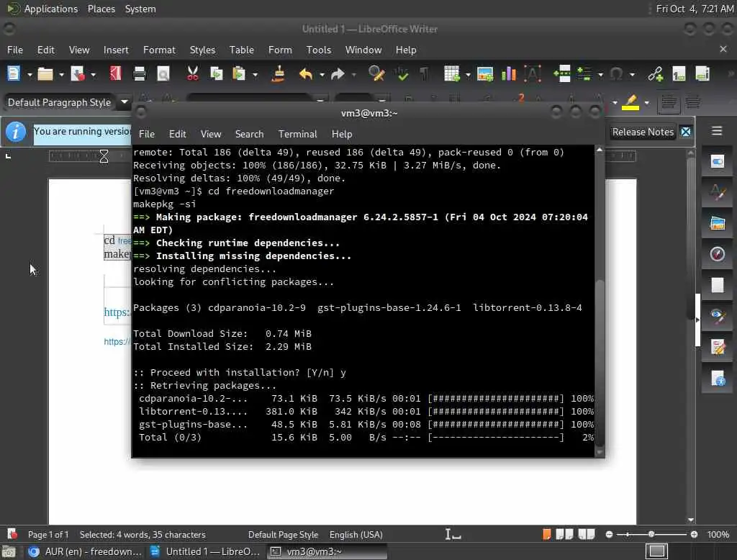
Task: Open Writer Styles menu
Action: click(202, 50)
